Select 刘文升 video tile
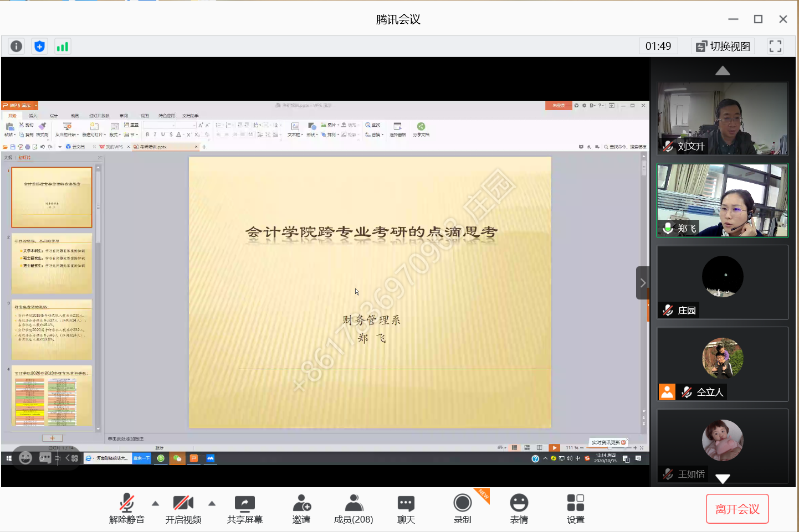799x532 pixels. (x=723, y=118)
